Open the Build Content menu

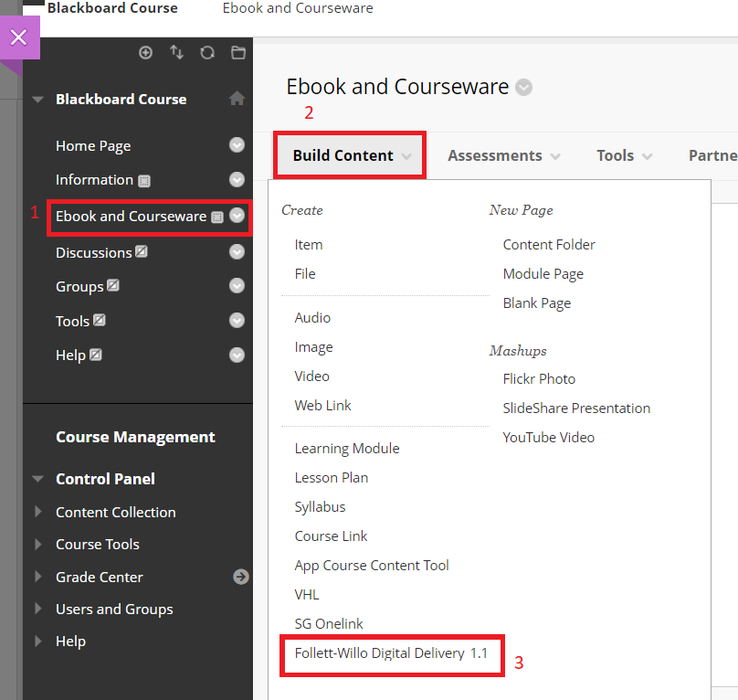tap(350, 155)
